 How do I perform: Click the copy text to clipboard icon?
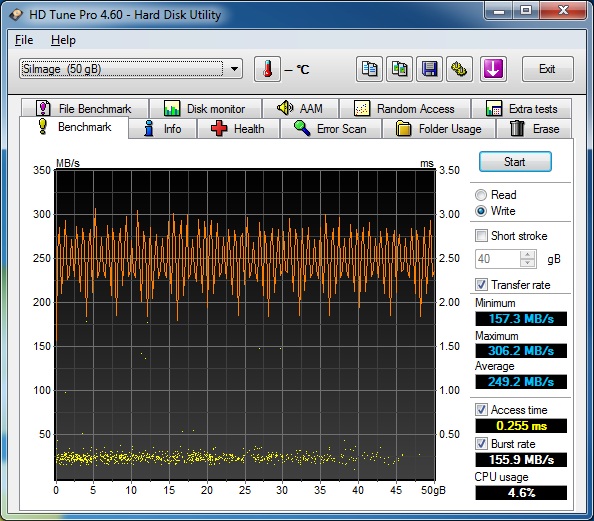click(x=369, y=69)
